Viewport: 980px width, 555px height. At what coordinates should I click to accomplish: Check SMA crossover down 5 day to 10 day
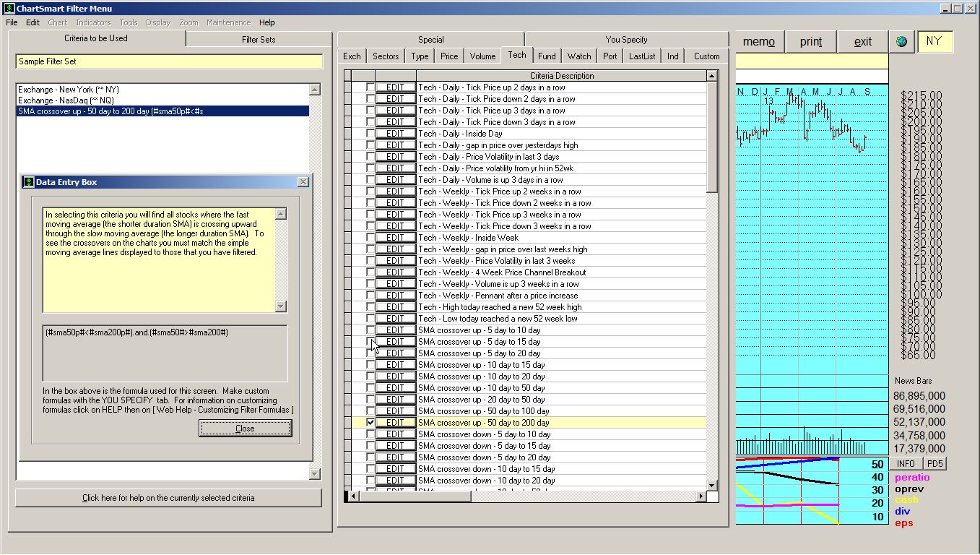pos(370,434)
